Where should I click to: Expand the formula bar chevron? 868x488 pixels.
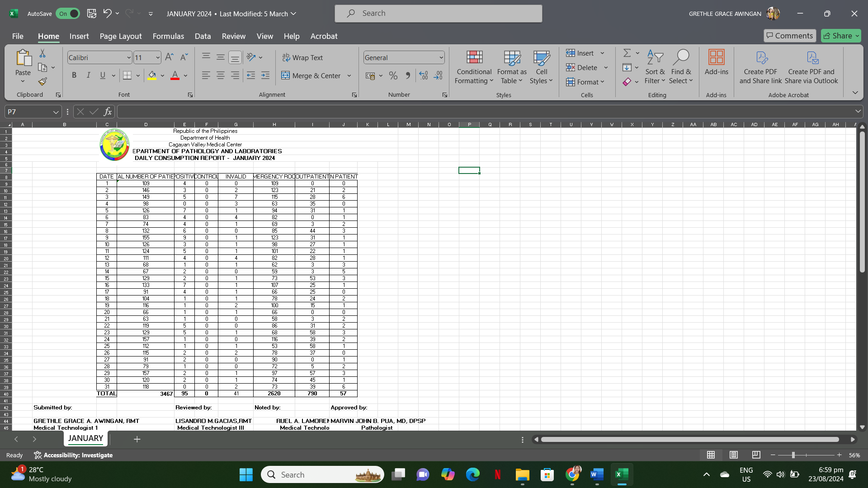coord(858,112)
